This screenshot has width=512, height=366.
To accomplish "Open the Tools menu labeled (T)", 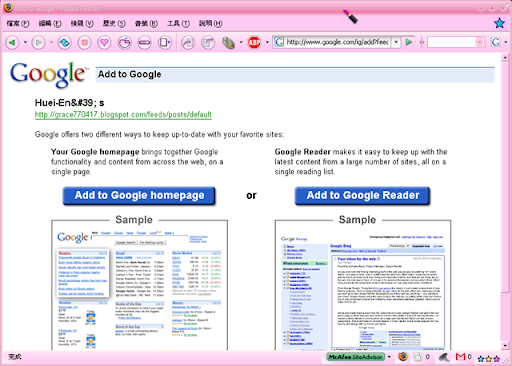I will click(178, 23).
